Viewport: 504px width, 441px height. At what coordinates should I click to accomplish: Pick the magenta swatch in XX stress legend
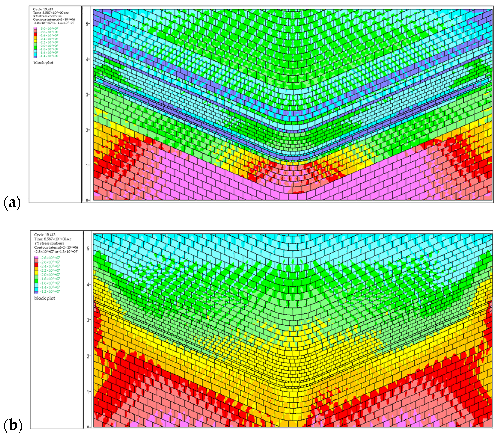pos(35,28)
